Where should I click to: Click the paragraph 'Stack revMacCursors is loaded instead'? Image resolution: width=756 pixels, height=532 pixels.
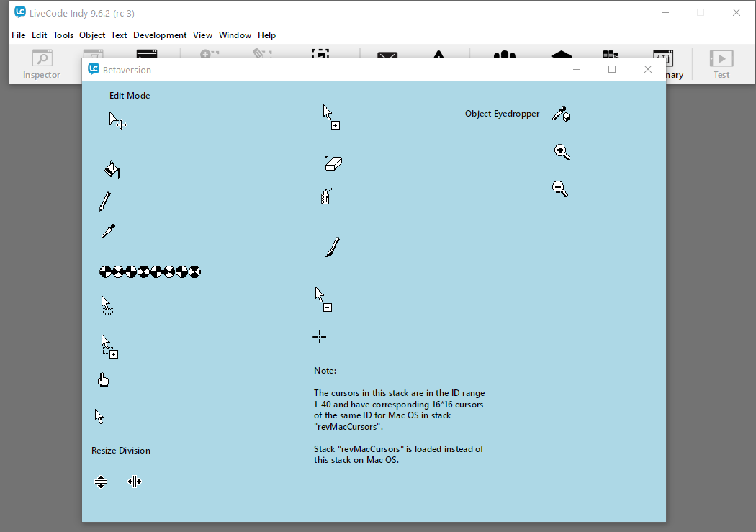(x=399, y=454)
